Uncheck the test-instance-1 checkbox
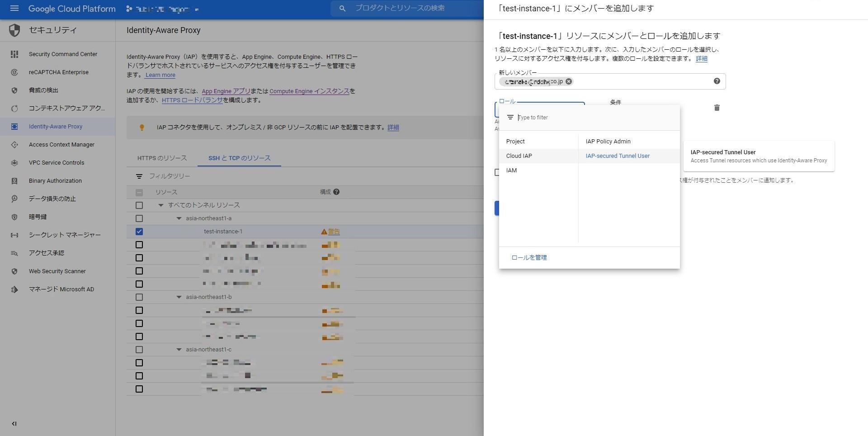Viewport: 868px width, 436px height. pos(139,232)
